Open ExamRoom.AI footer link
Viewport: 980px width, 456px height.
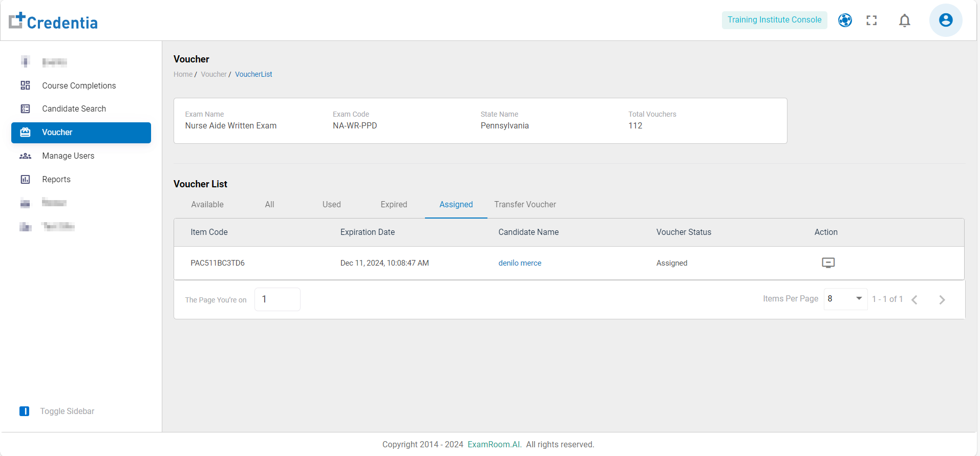tap(494, 444)
